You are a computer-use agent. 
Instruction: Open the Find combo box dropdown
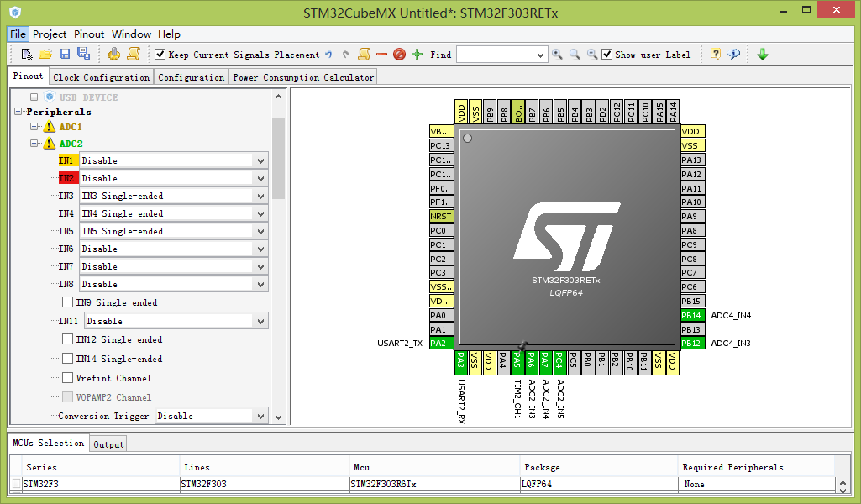pyautogui.click(x=540, y=55)
